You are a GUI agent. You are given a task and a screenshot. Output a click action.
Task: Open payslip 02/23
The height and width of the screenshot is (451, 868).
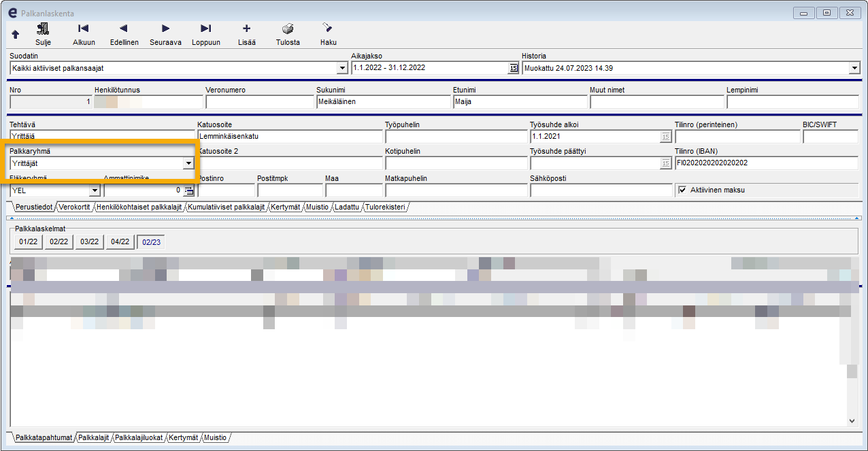(151, 241)
